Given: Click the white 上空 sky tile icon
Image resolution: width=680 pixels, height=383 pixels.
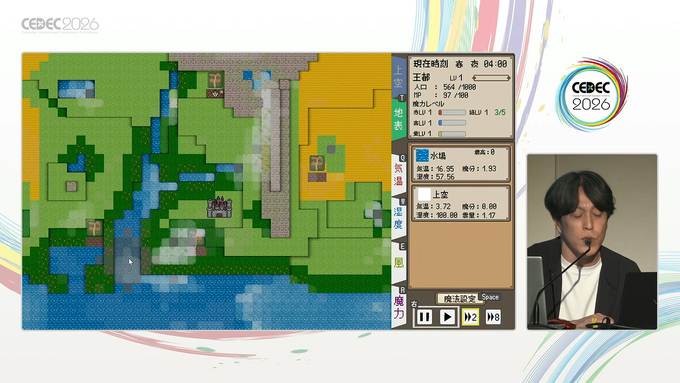Looking at the screenshot, I should [x=424, y=194].
